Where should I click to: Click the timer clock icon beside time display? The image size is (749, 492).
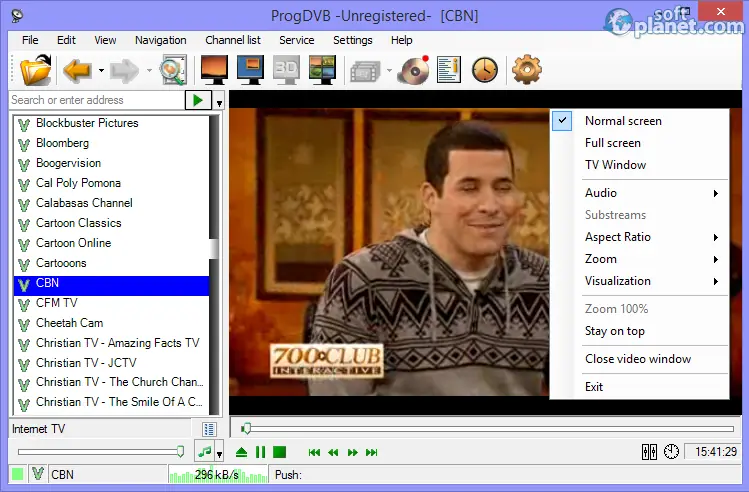click(x=671, y=451)
